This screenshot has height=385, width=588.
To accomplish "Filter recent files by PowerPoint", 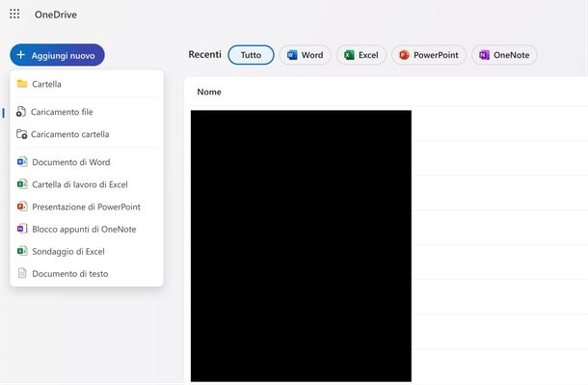I will point(429,55).
